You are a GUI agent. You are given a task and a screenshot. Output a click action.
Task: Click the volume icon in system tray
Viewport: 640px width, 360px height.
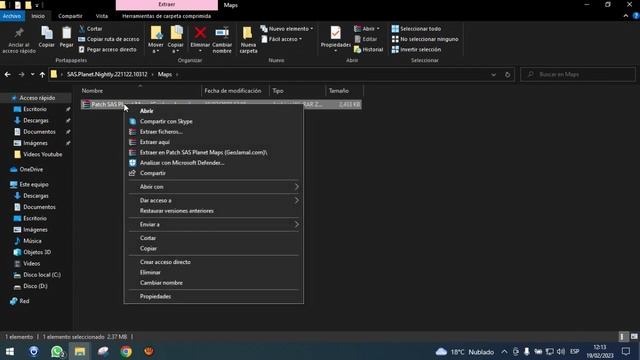pyautogui.click(x=561, y=351)
